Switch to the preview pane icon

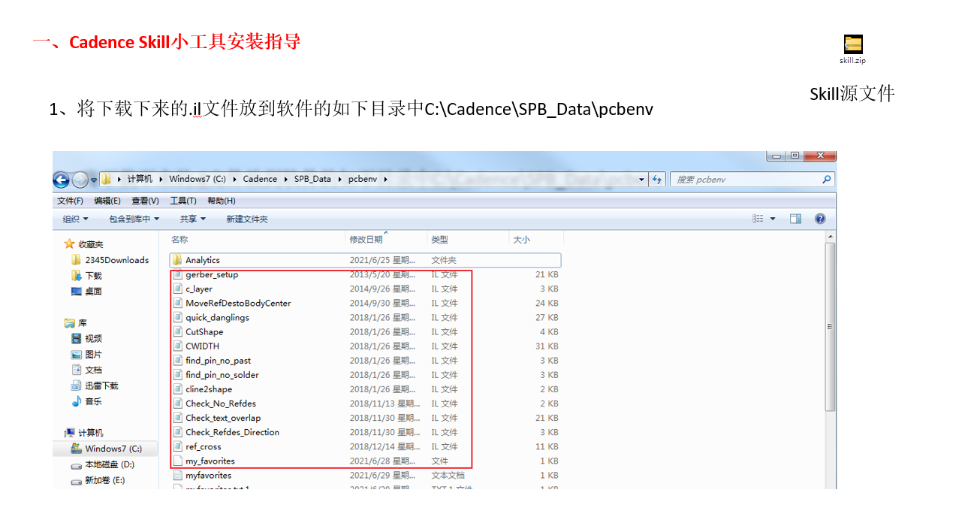click(x=795, y=218)
